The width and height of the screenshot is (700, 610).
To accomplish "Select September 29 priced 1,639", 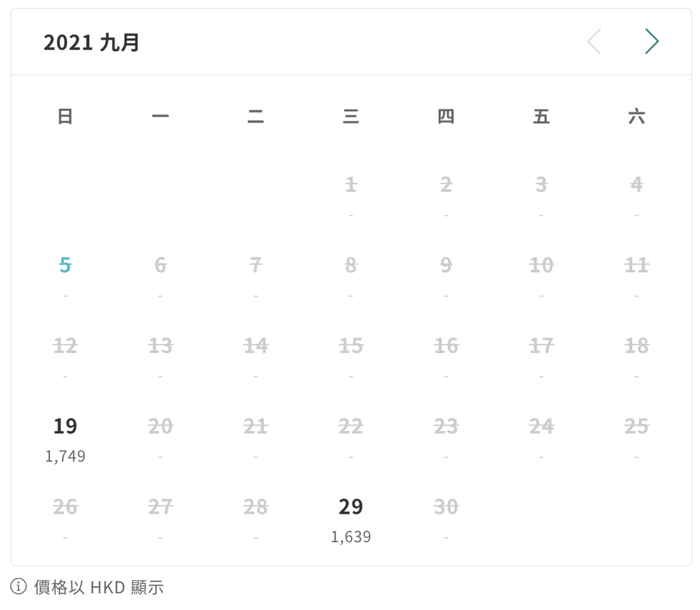I will [351, 518].
